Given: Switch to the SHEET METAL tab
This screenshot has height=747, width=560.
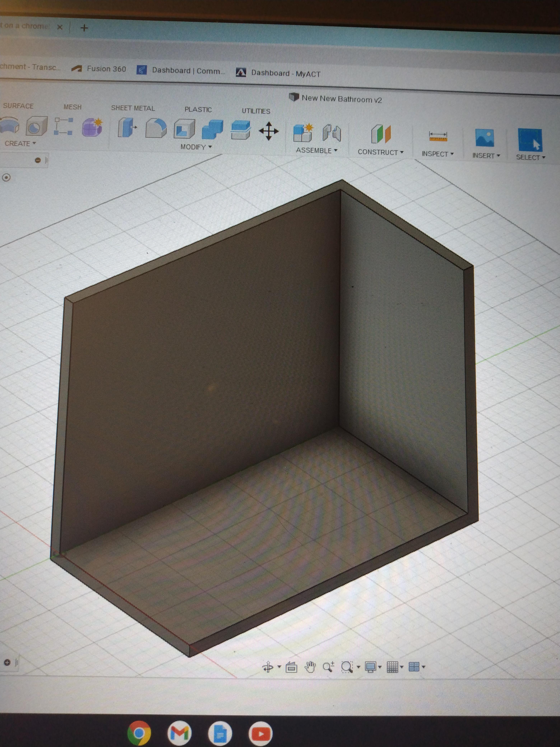Looking at the screenshot, I should click(x=133, y=108).
